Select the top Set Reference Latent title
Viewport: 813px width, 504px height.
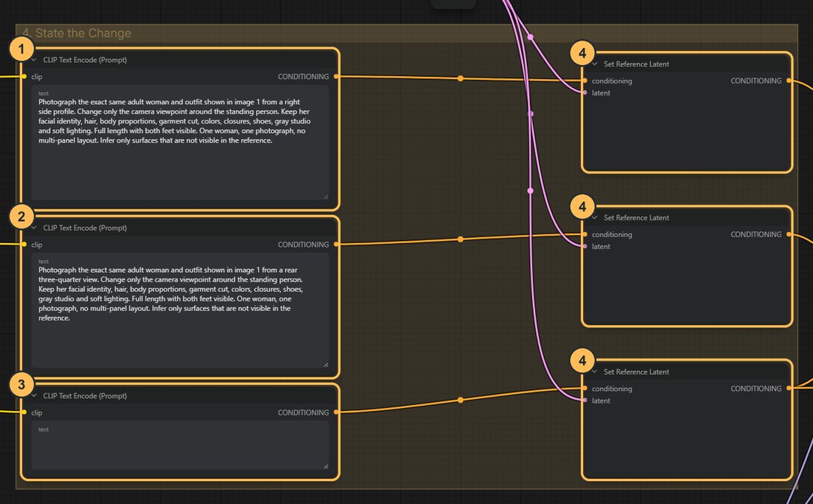(x=636, y=64)
